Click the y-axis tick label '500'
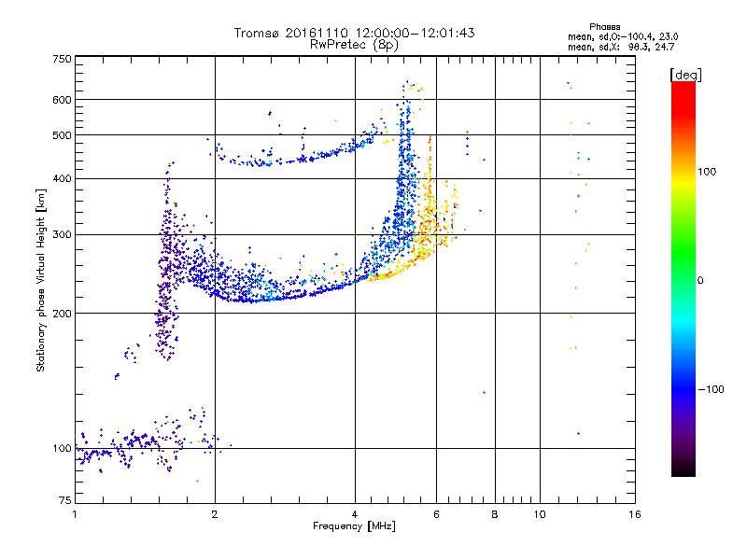This screenshot has width=747, height=560. click(x=62, y=135)
